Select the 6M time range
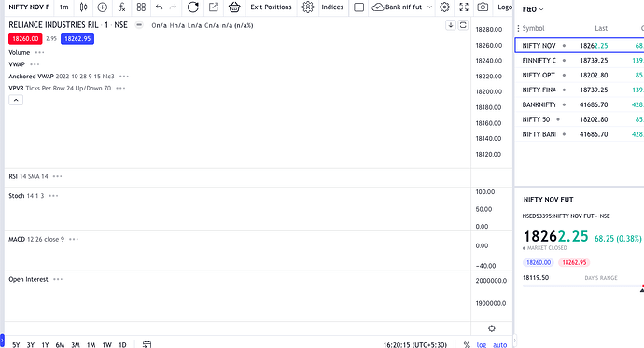Image resolution: width=644 pixels, height=348 pixels. pos(60,344)
